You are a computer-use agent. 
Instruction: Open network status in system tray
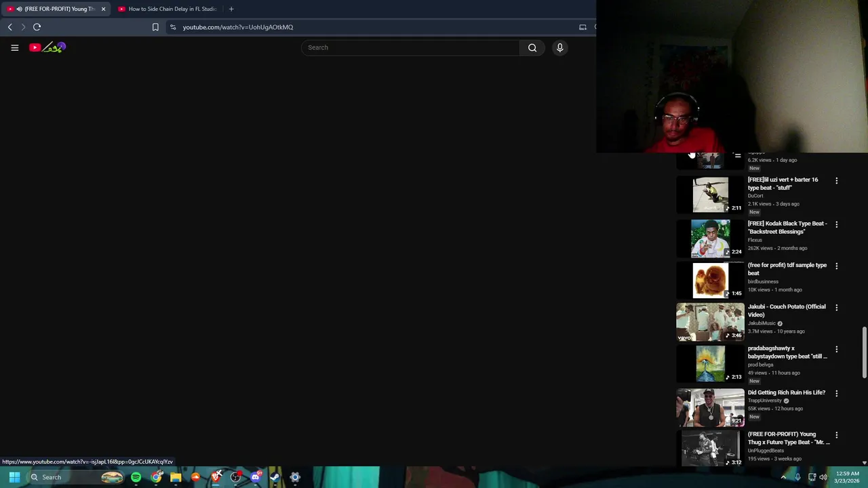click(812, 477)
